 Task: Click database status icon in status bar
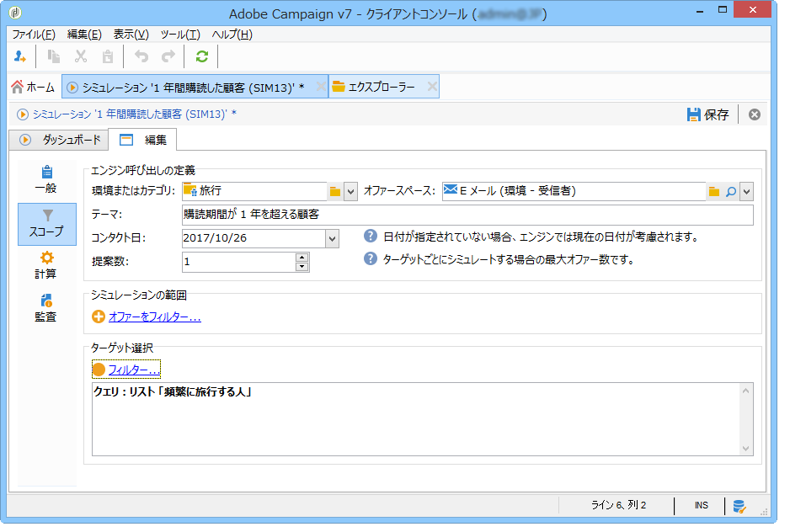(739, 506)
